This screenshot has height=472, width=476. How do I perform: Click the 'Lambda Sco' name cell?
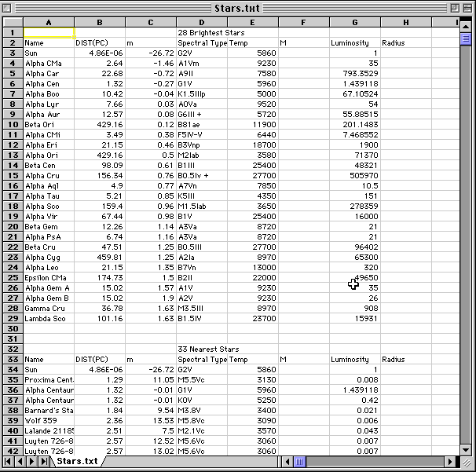49,319
